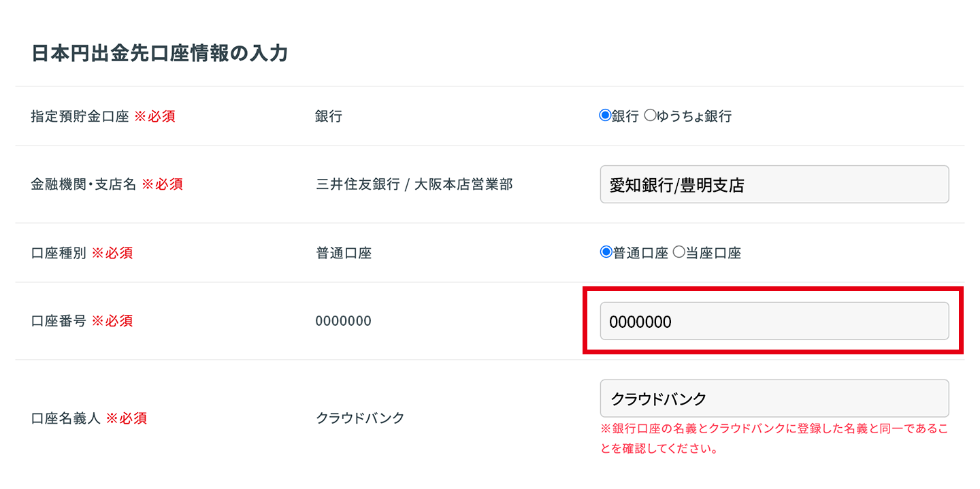Click the 三井住友銀行 / 大阪本店営業部 text

coord(414,184)
